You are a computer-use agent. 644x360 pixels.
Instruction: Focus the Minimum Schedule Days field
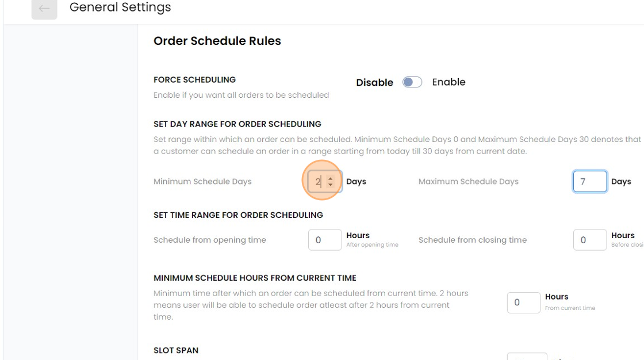[x=317, y=182]
